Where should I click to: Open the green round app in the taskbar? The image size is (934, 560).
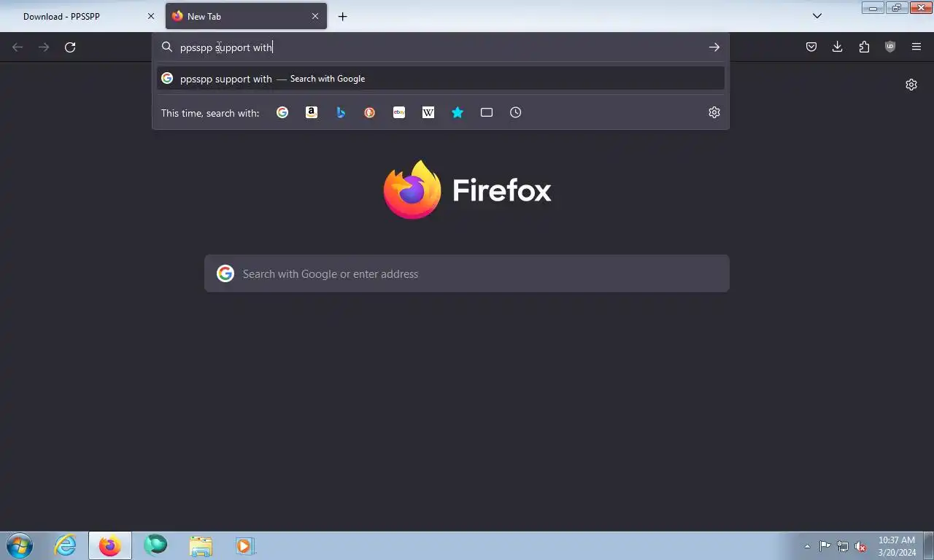pyautogui.click(x=155, y=545)
